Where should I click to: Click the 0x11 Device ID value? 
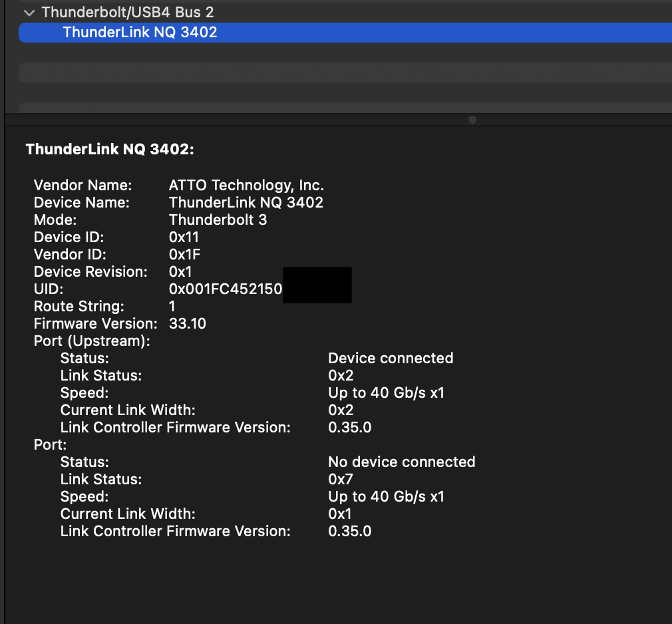[x=184, y=237]
